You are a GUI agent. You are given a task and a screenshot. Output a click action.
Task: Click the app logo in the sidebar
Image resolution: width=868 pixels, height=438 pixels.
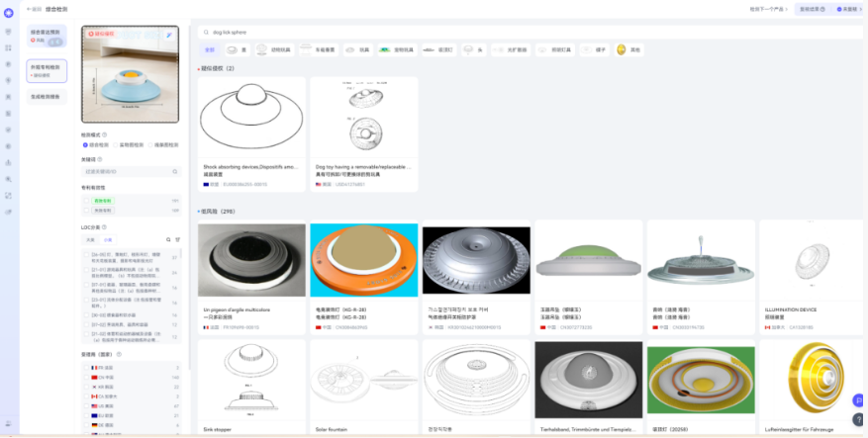pos(8,13)
